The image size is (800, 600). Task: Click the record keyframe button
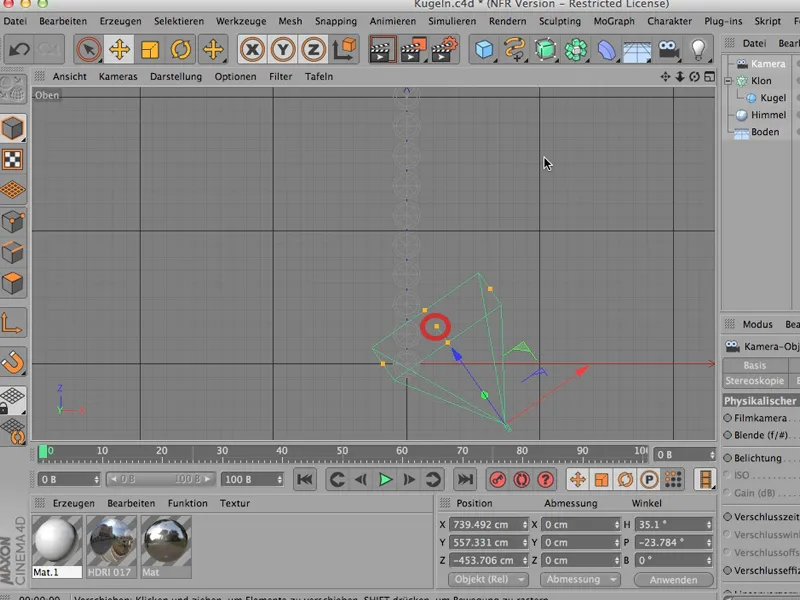[497, 480]
